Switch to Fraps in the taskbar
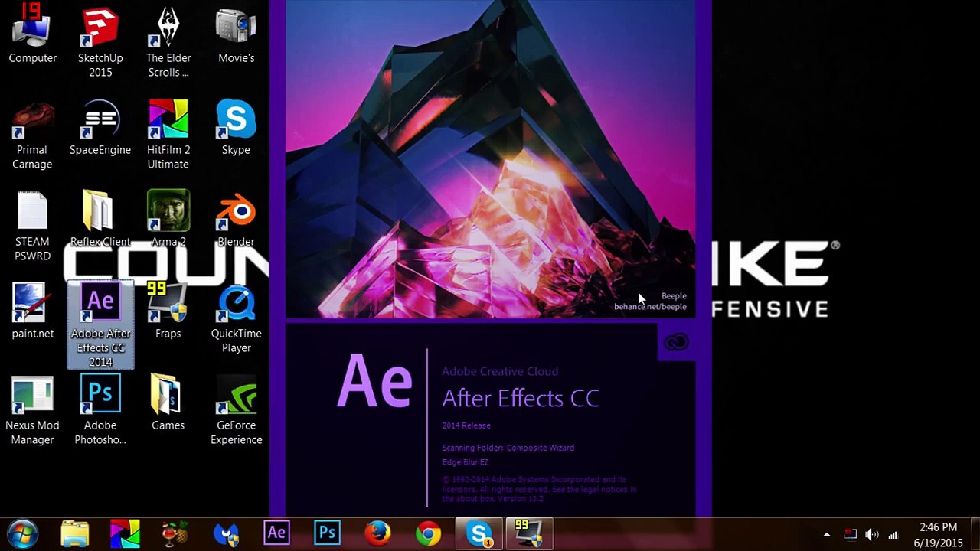Image resolution: width=980 pixels, height=551 pixels. [x=529, y=533]
